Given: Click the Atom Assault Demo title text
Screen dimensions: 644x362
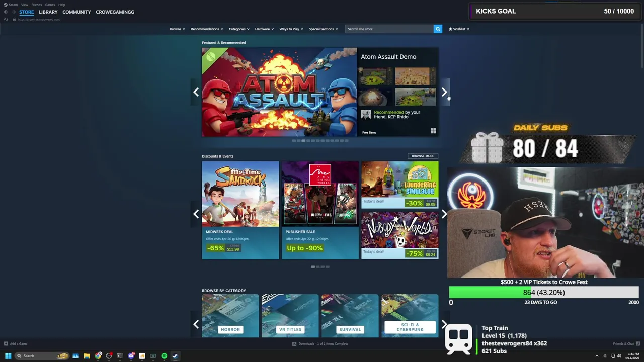Looking at the screenshot, I should [x=388, y=57].
